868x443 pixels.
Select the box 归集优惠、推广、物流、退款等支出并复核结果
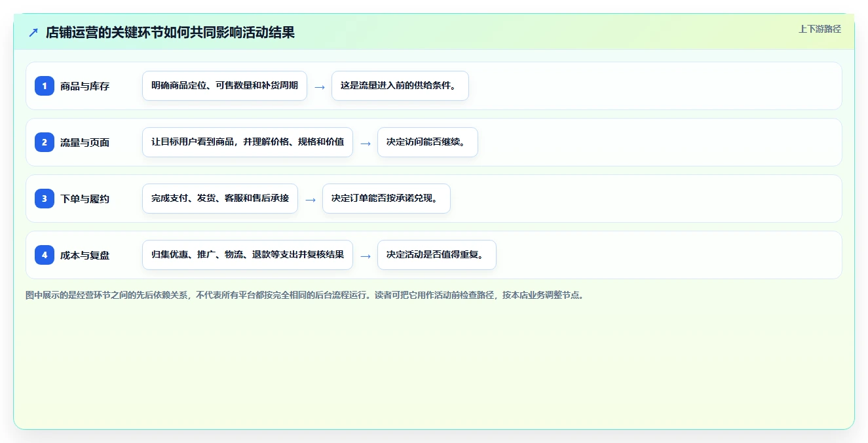(248, 255)
